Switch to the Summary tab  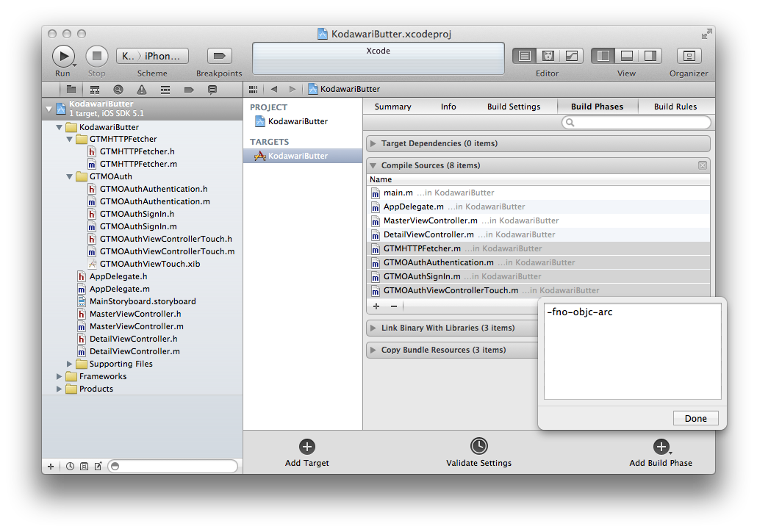tap(393, 107)
